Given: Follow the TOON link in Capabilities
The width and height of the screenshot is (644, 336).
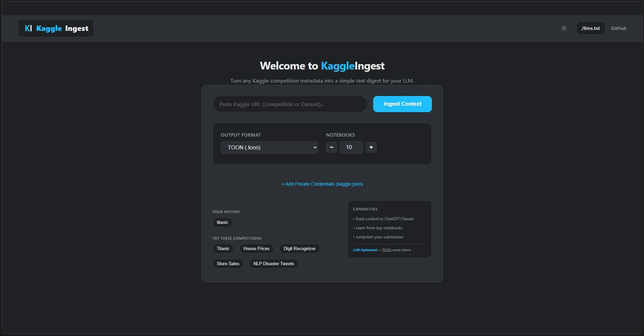Looking at the screenshot, I should pos(387,250).
